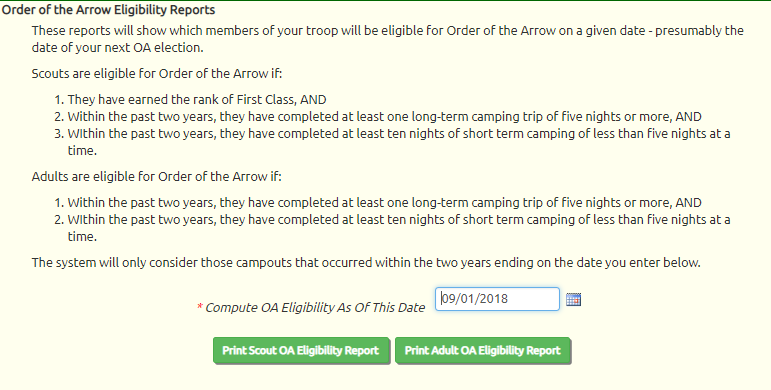Click the 'Adults are eligible for Order of the Arrow if' line
771x390 pixels.
(157, 177)
